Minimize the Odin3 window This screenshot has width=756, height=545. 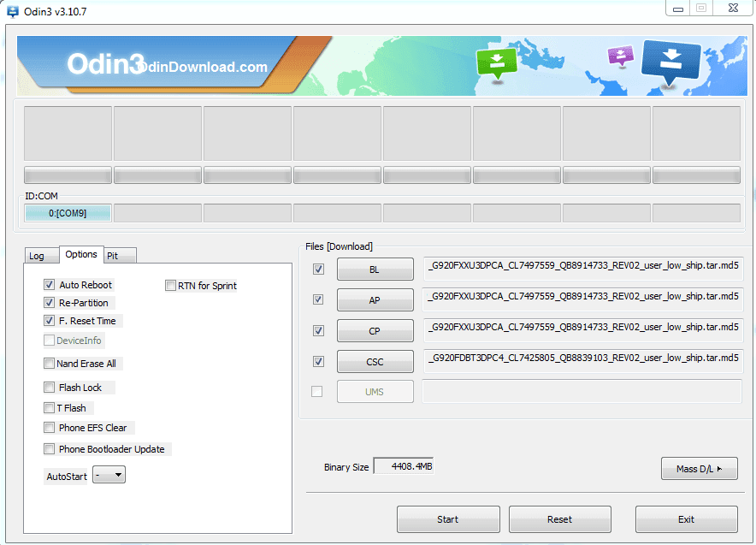pyautogui.click(x=678, y=9)
